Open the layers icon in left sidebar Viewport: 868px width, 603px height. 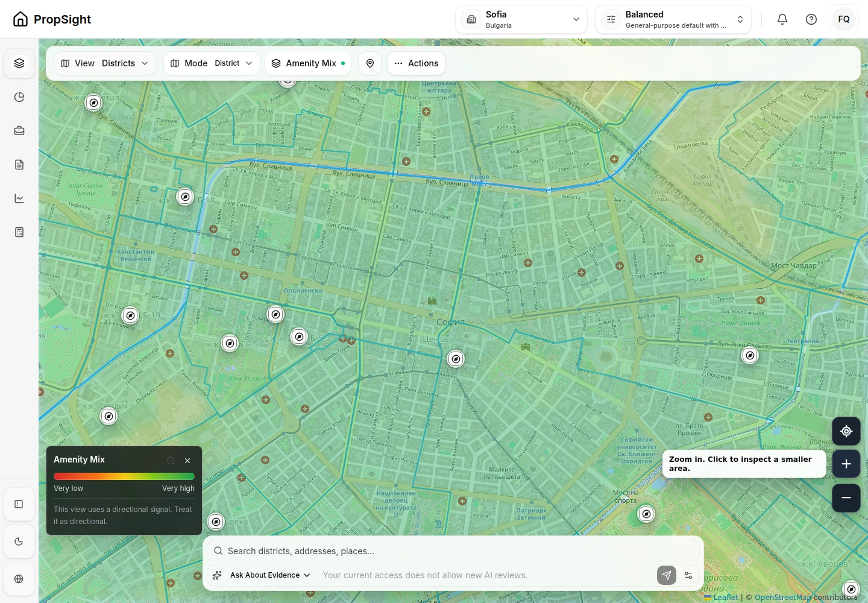click(19, 63)
